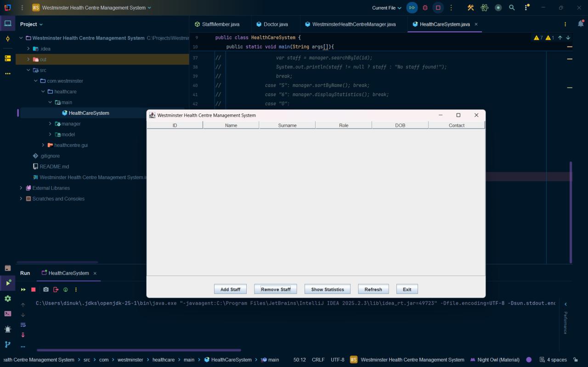Jump to next highlighted error arrow
This screenshot has width=588, height=367.
tap(568, 38)
